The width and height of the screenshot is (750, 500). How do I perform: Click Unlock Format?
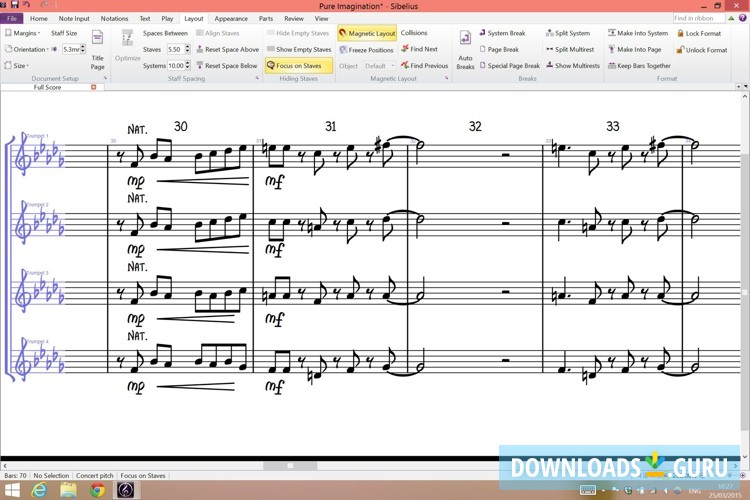coord(702,50)
